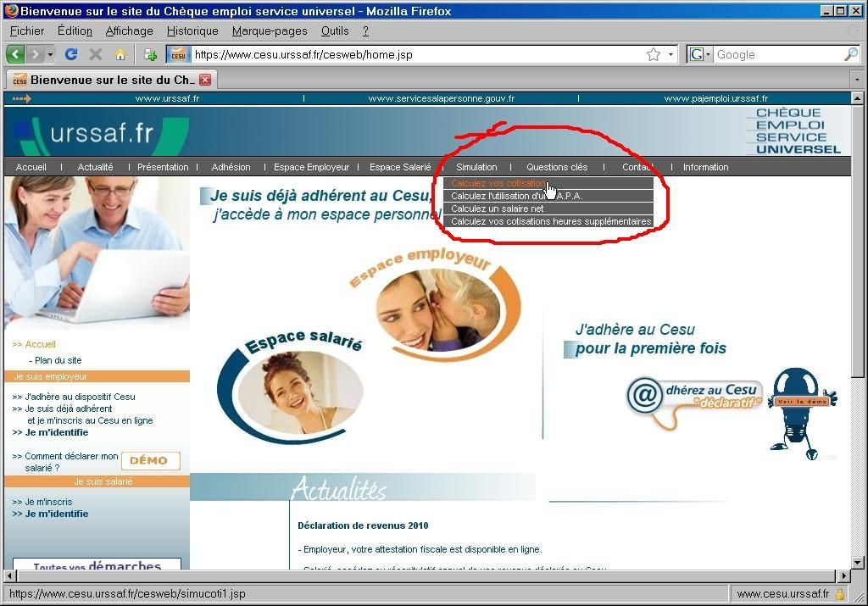Click the DÉMO button

[151, 460]
